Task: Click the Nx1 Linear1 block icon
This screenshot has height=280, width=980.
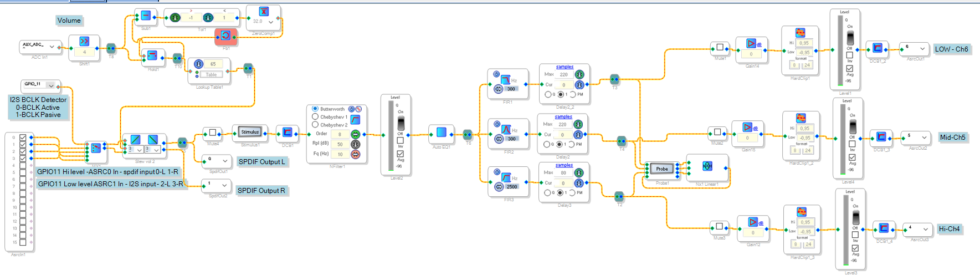Action: click(x=707, y=166)
